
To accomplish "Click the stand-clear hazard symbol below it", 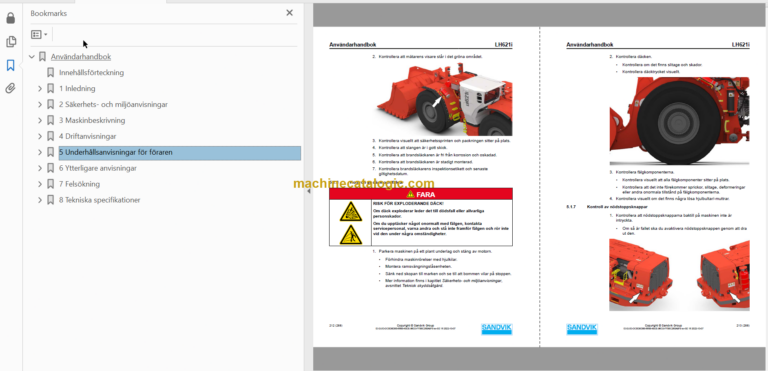I will [351, 235].
